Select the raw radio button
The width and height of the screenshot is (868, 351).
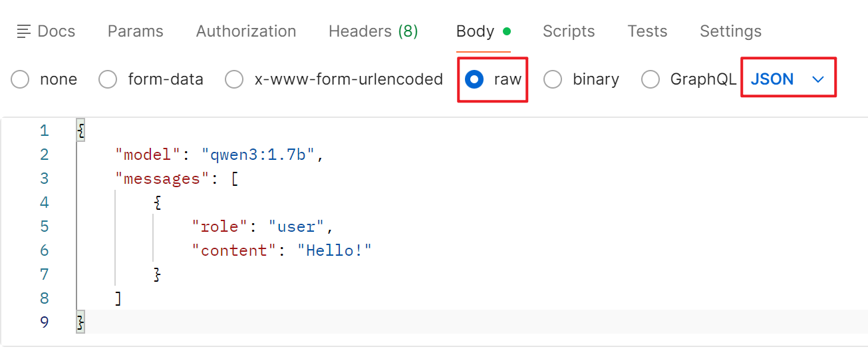(x=474, y=80)
